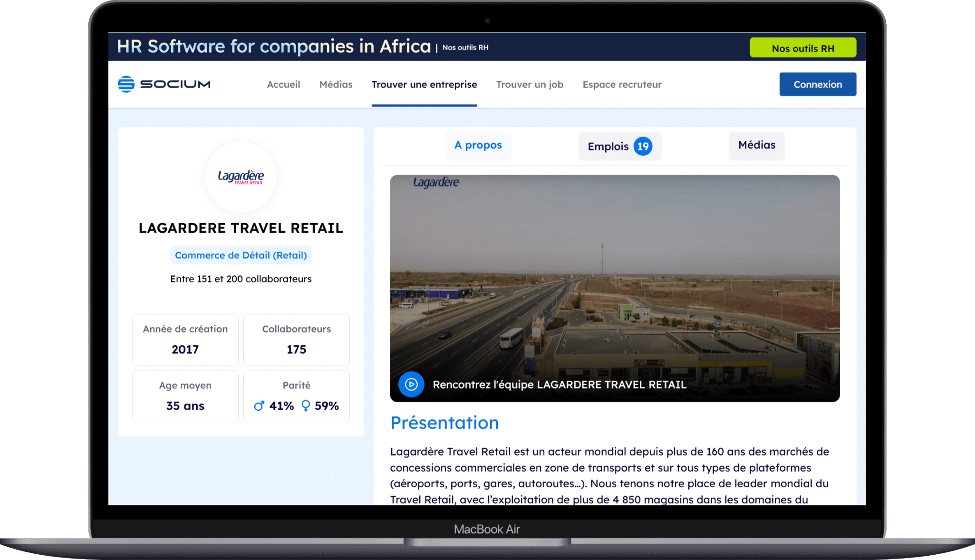Click the HR Software for companies banner text
This screenshot has height=560, width=975.
274,47
